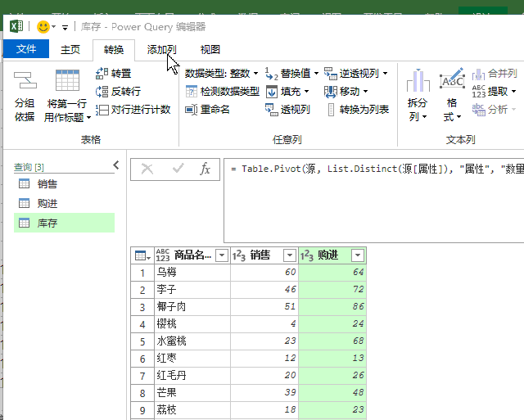
Task: Click 对行进行计数 count rows button
Action: [x=133, y=109]
